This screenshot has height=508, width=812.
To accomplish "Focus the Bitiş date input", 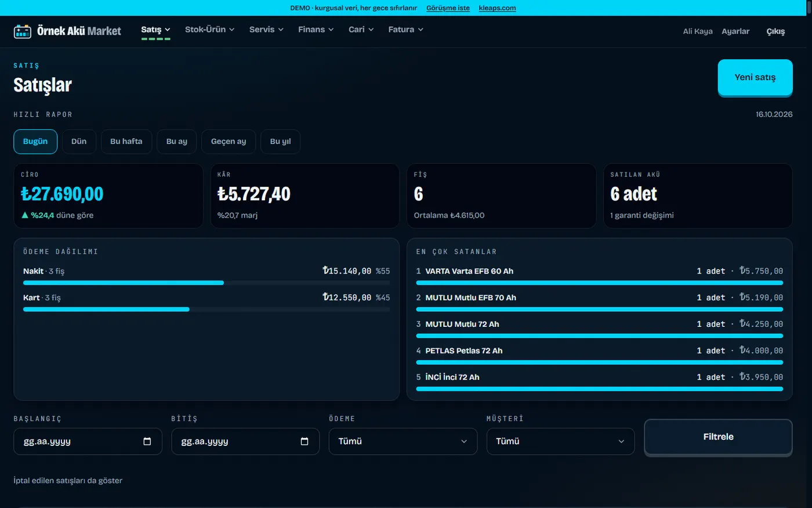I will click(x=245, y=441).
